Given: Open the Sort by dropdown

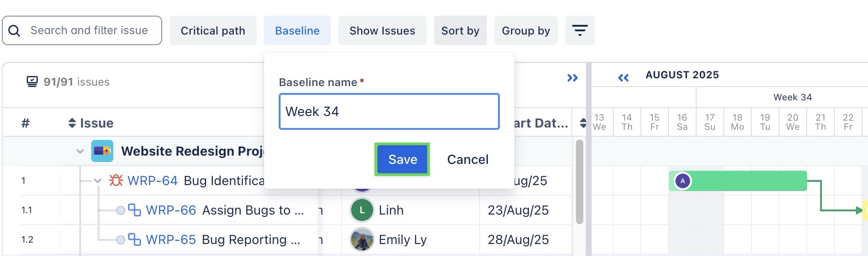Looking at the screenshot, I should (x=460, y=30).
